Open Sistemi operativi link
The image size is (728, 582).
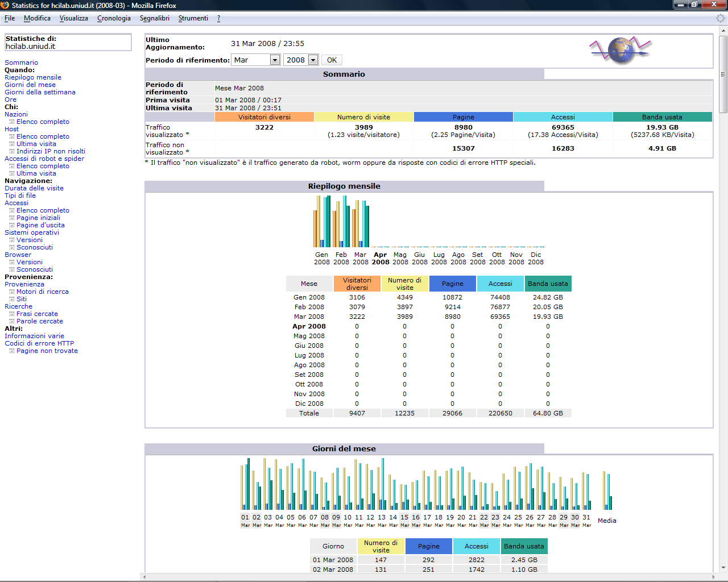pos(32,232)
